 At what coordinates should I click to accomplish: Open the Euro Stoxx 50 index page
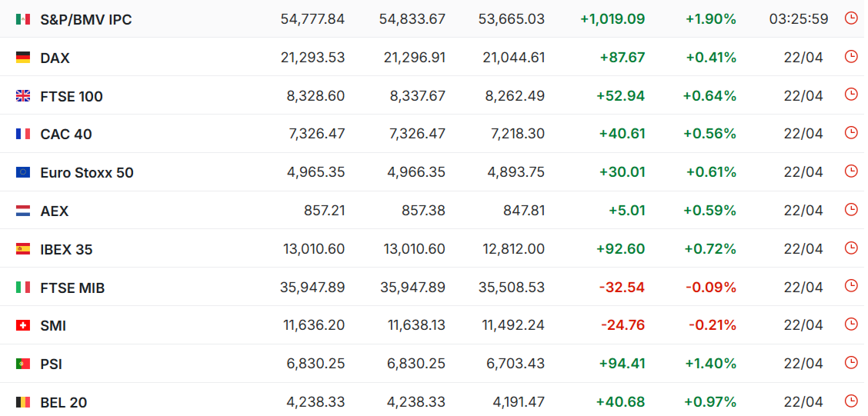87,173
